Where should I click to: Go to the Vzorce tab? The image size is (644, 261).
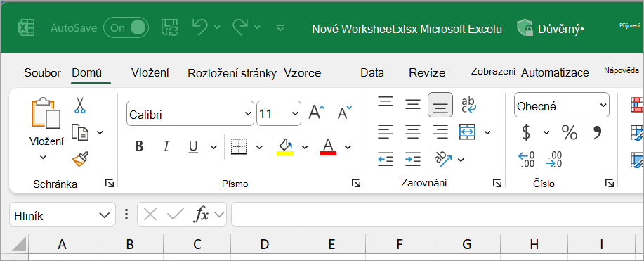[x=303, y=73]
